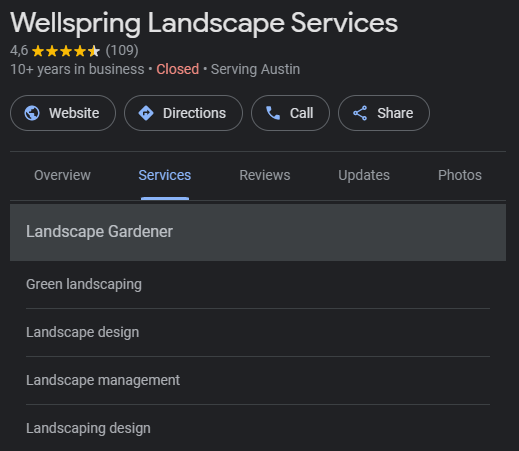Open the Reviews tab
The image size is (519, 451).
click(x=265, y=175)
